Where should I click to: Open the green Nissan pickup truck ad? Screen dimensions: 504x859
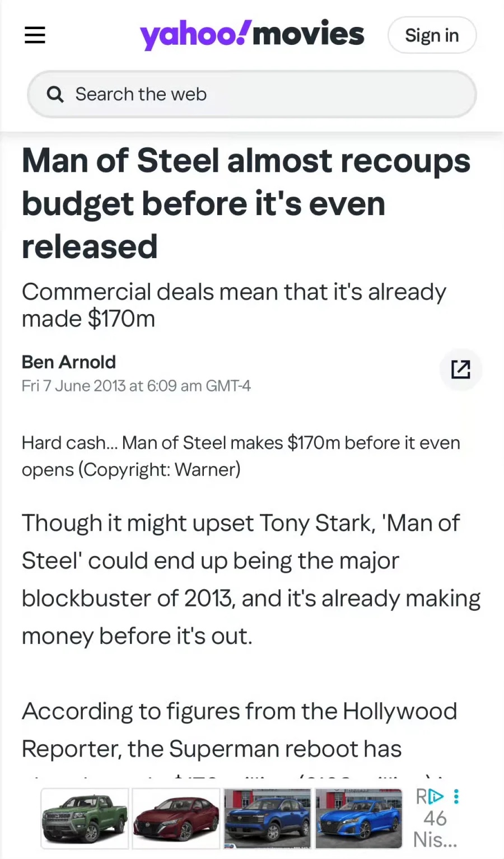point(85,818)
